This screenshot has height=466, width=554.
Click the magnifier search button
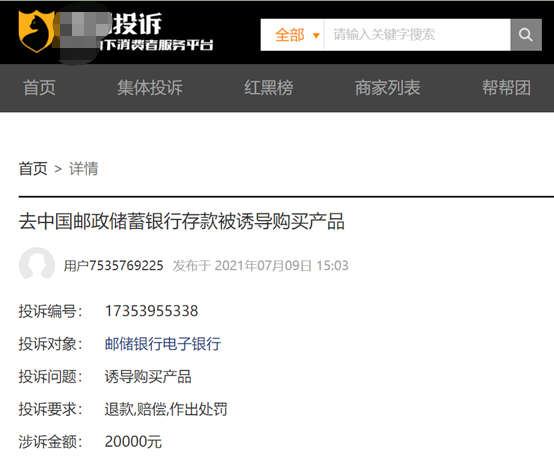tap(526, 35)
